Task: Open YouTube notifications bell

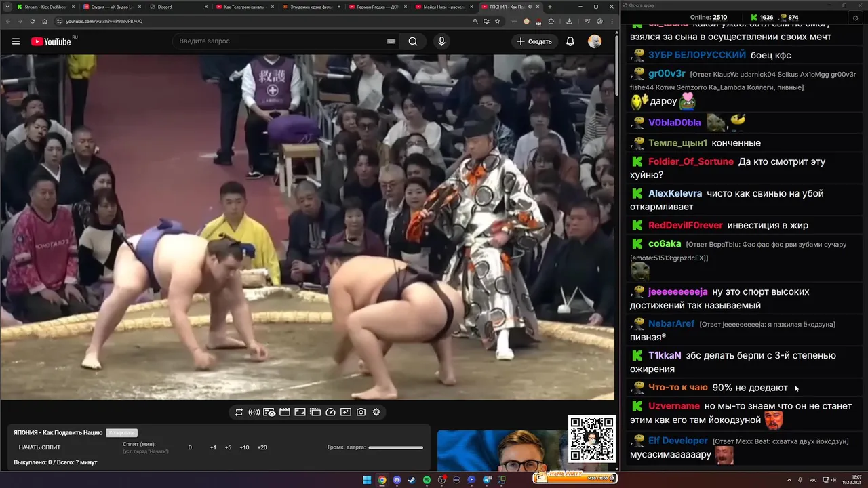Action: pyautogui.click(x=570, y=41)
